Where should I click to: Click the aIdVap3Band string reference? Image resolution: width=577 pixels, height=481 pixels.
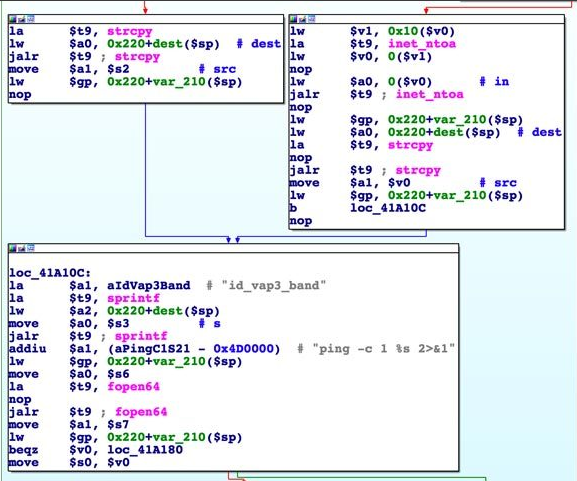[149, 286]
